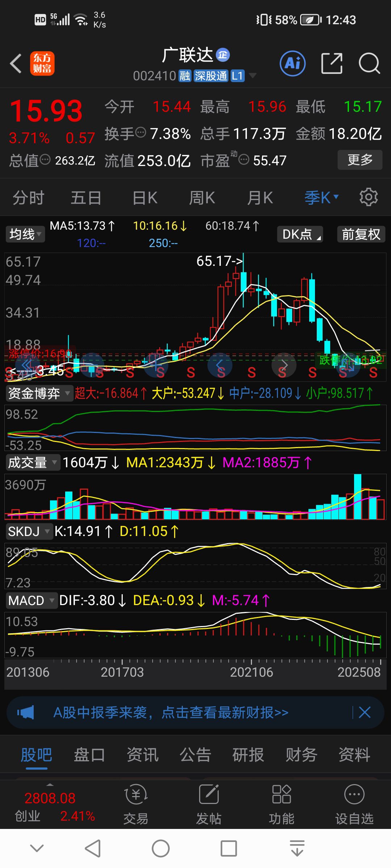Tap the 融 margin badge
This screenshot has width=391, height=868.
[185, 76]
